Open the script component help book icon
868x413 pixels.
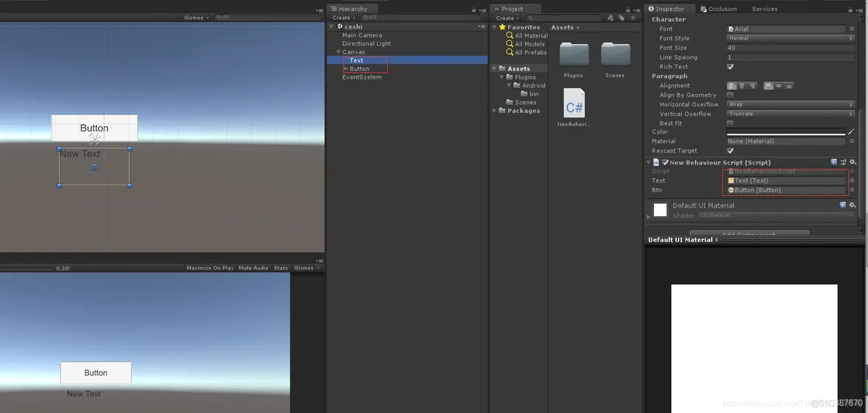click(x=834, y=162)
